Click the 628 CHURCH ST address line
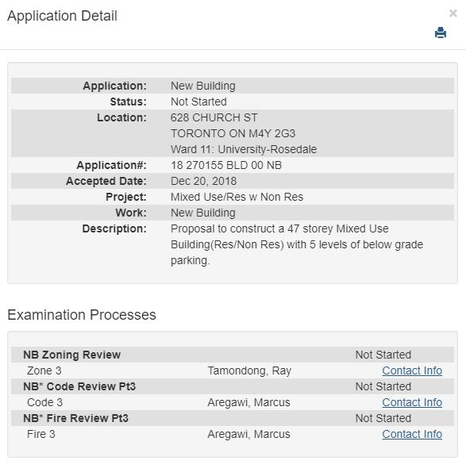 [214, 117]
